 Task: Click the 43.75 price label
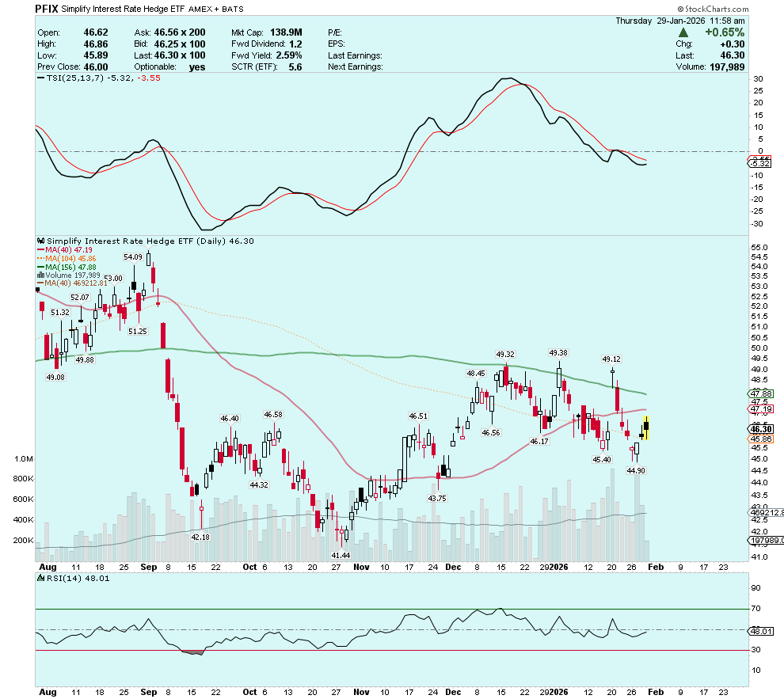[437, 498]
